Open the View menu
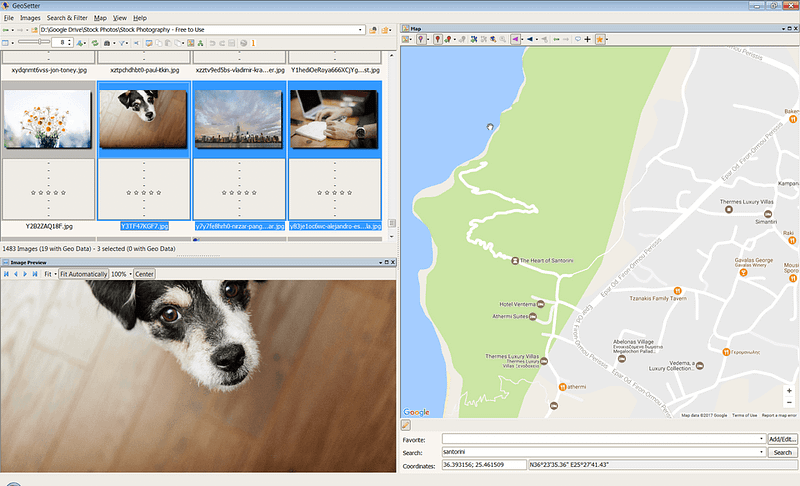 pos(120,18)
